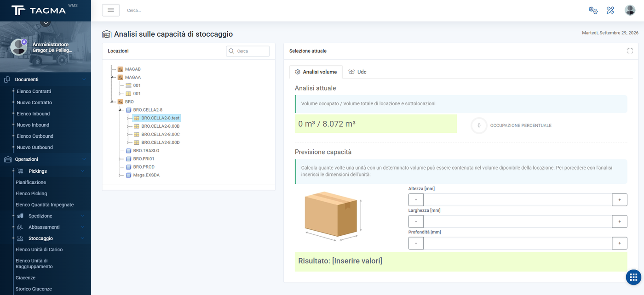Open Elenco Contratti menu item
This screenshot has height=295, width=644.
[x=34, y=91]
